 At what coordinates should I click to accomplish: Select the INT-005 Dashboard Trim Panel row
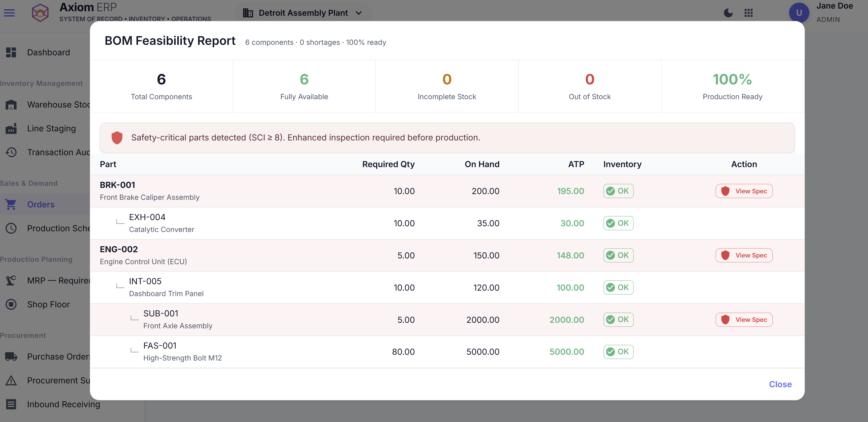pyautogui.click(x=447, y=288)
